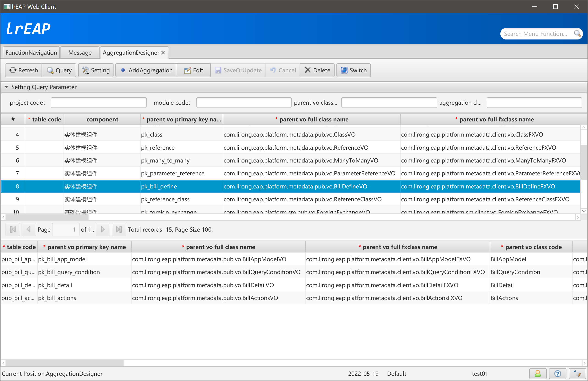The width and height of the screenshot is (588, 381).
Task: Click BillDetailVO full class name cell
Action: click(x=218, y=285)
